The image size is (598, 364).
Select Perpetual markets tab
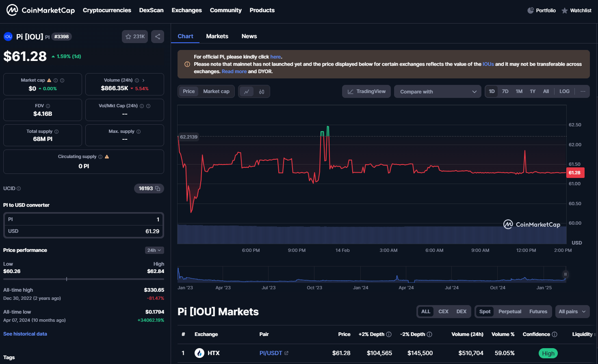[510, 312]
